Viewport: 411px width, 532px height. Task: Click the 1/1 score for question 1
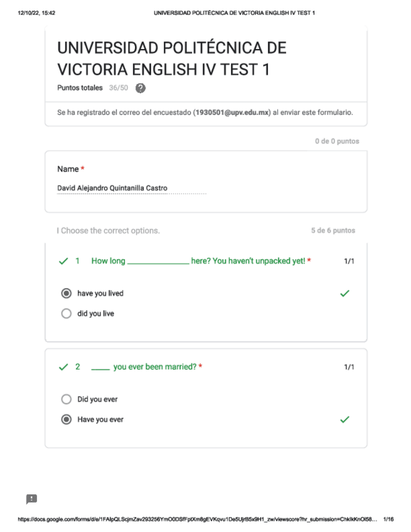click(x=349, y=261)
